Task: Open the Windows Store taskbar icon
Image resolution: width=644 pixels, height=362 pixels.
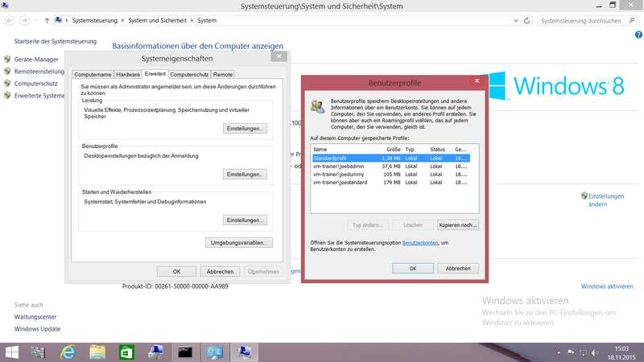Action: pos(126,352)
